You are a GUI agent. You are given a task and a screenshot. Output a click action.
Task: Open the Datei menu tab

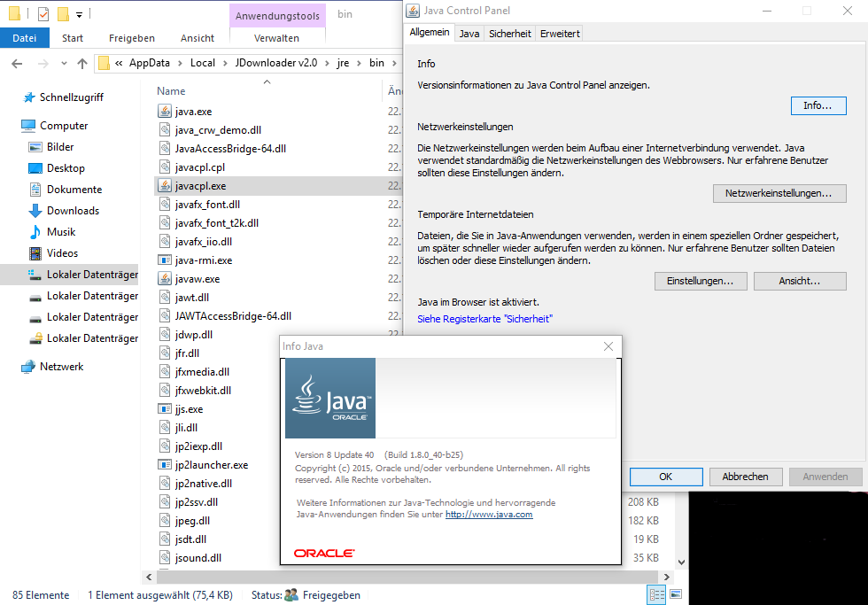[25, 37]
